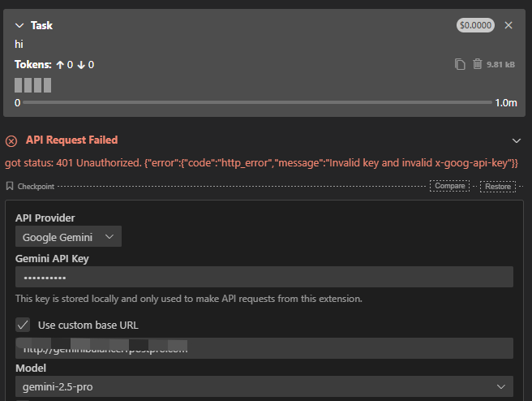Viewport: 532px width, 401px height.
Task: Click the red API Request Failed error icon
Action: [11, 140]
